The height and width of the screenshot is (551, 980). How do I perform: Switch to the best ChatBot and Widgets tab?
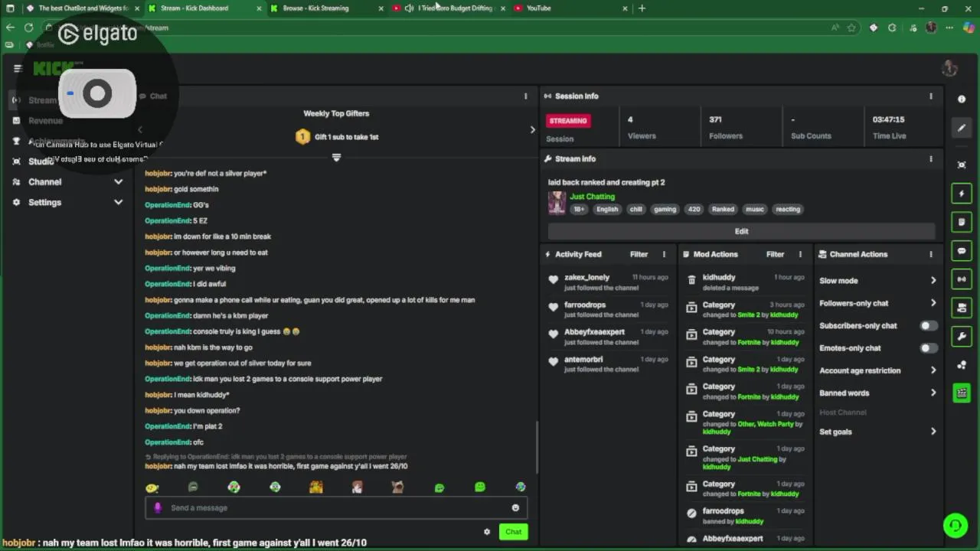click(x=83, y=8)
